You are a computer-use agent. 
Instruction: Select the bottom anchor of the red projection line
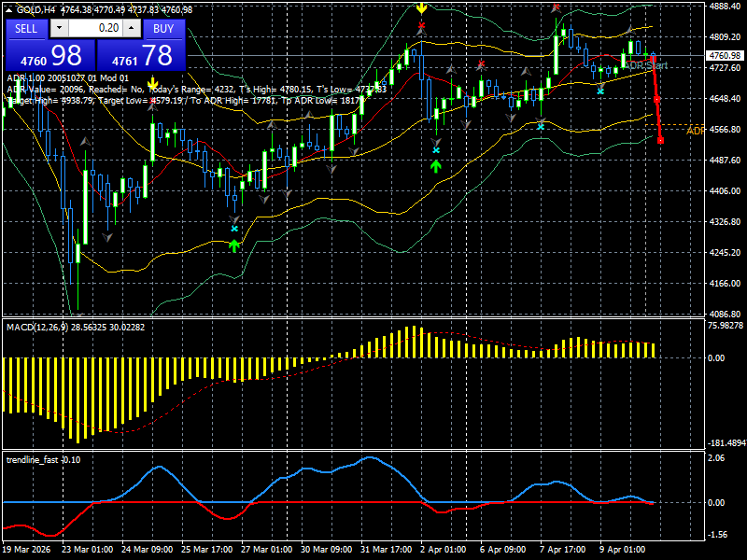coord(661,141)
